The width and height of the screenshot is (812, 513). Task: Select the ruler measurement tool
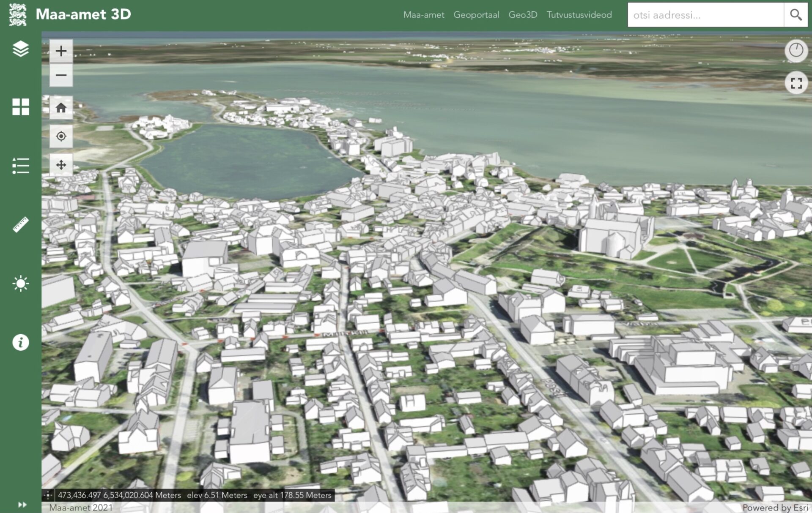pyautogui.click(x=20, y=224)
